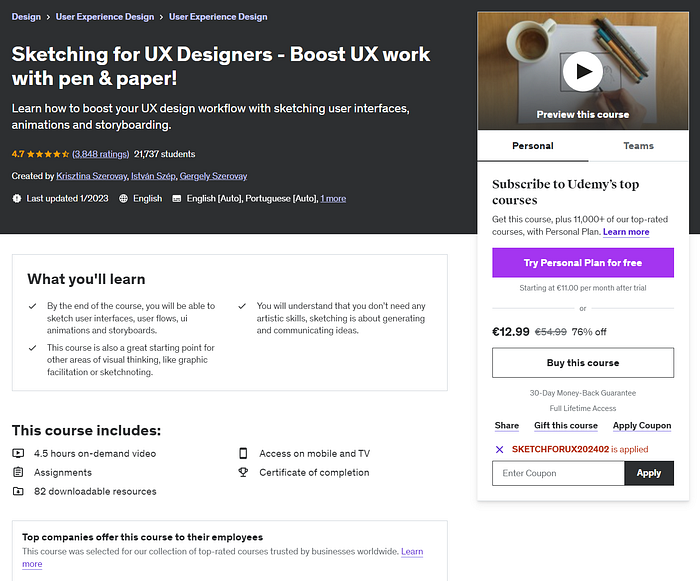Click the Certificate of completion text

(314, 472)
